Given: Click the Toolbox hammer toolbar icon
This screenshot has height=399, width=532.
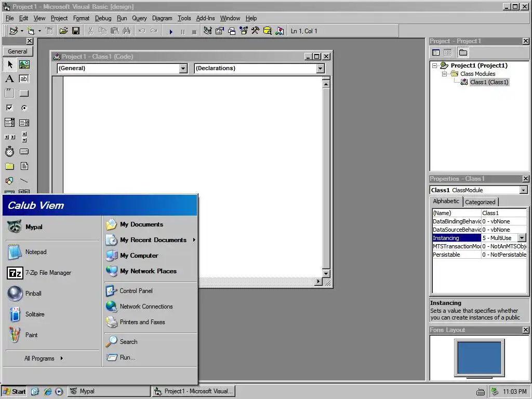Looking at the screenshot, I should 256,31.
